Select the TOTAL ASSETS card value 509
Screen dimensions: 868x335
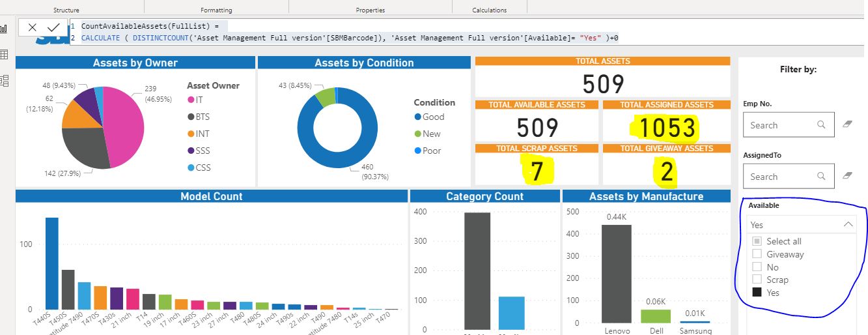[x=603, y=84]
